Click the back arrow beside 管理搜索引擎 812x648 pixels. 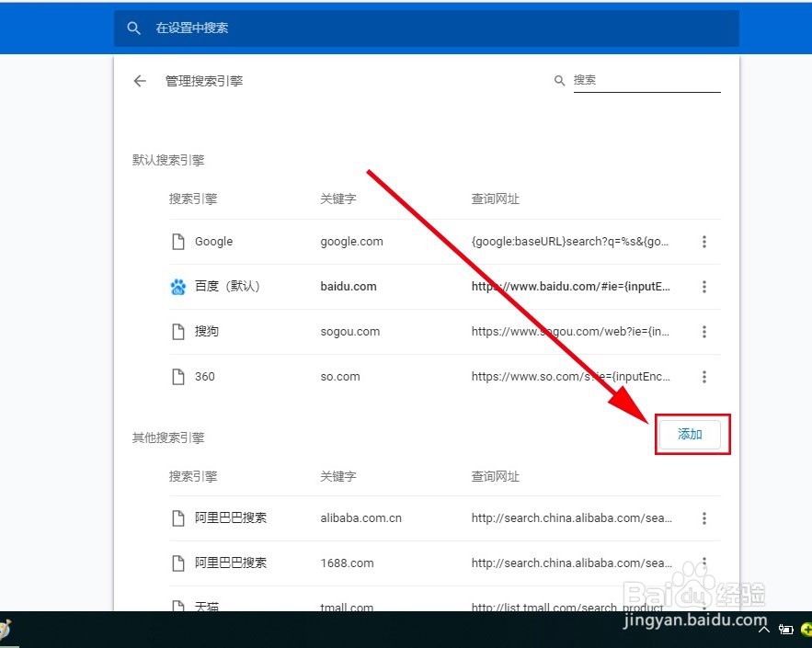[140, 81]
